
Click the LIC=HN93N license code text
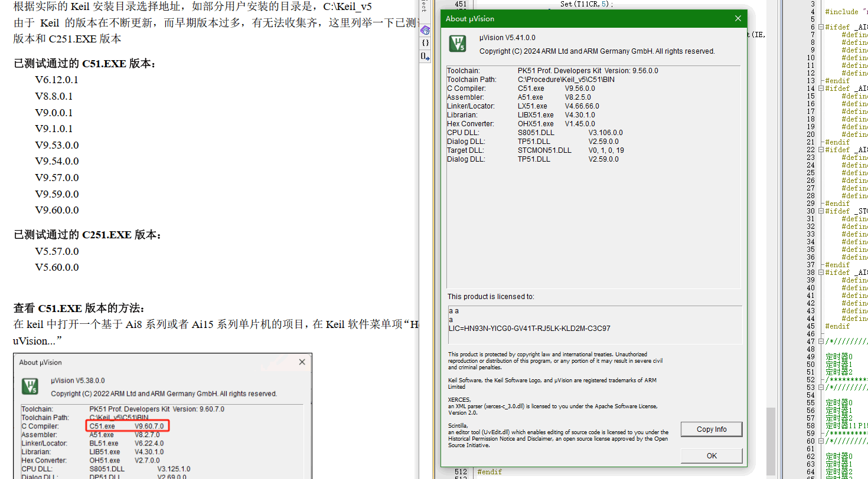pos(530,328)
